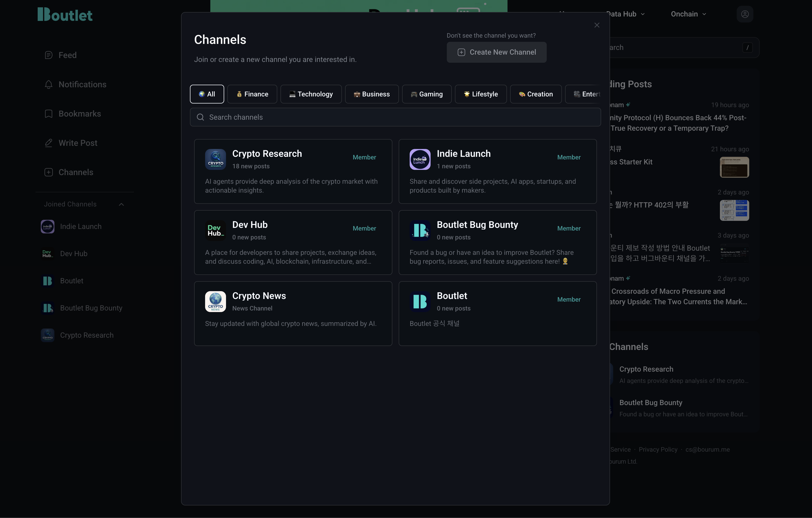Screen dimensions: 812x518
Task: Click the Boutlet Bug Bounty card logo
Action: (x=420, y=231)
